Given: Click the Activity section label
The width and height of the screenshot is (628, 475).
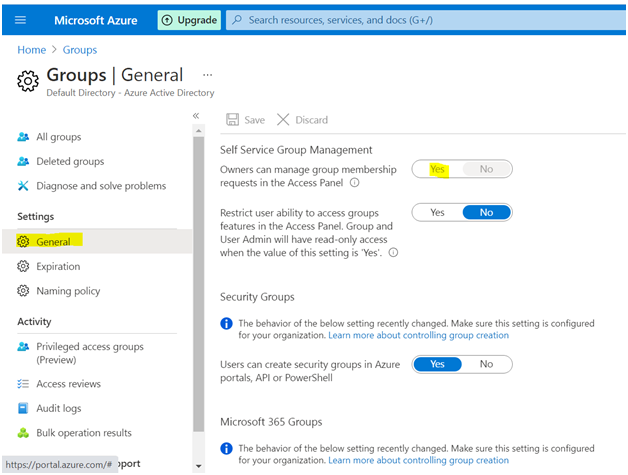Looking at the screenshot, I should coord(34,322).
